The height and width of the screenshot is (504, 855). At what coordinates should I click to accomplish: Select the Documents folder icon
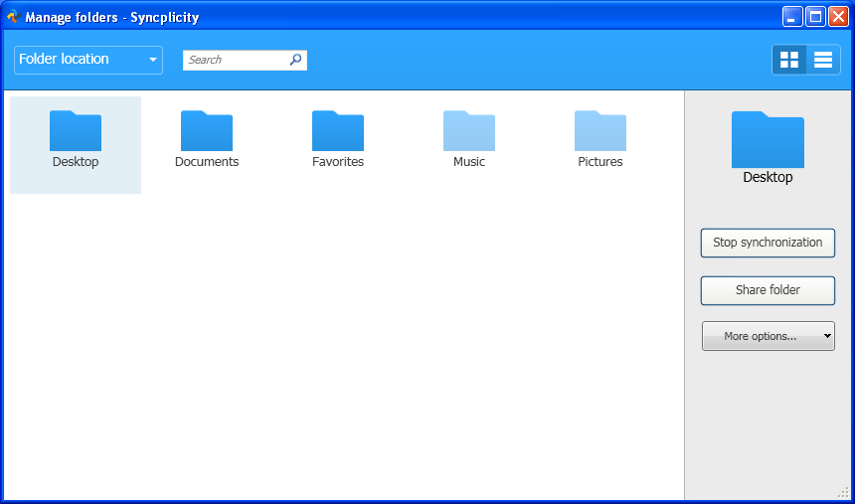point(207,131)
